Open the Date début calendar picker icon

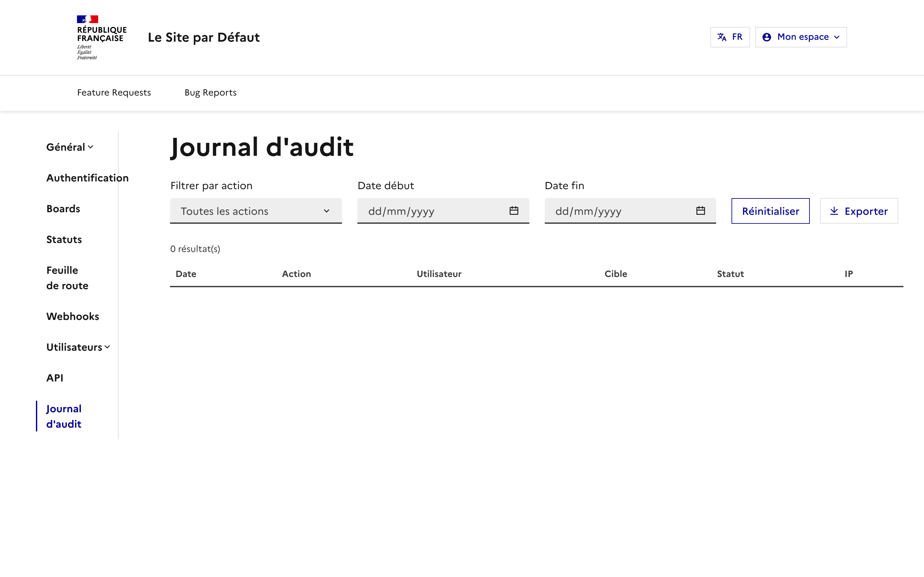(514, 211)
